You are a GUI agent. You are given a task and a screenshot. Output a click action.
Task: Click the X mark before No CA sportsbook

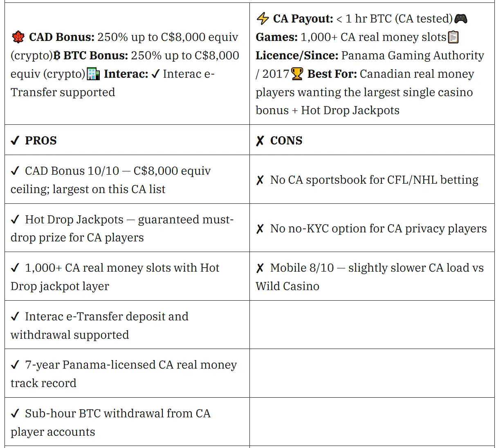click(x=260, y=180)
